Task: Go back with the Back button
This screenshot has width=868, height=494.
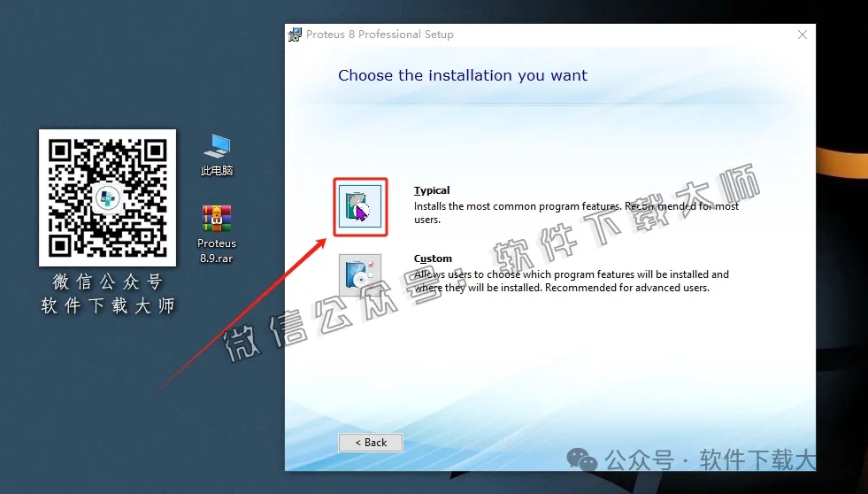Action: coord(371,442)
